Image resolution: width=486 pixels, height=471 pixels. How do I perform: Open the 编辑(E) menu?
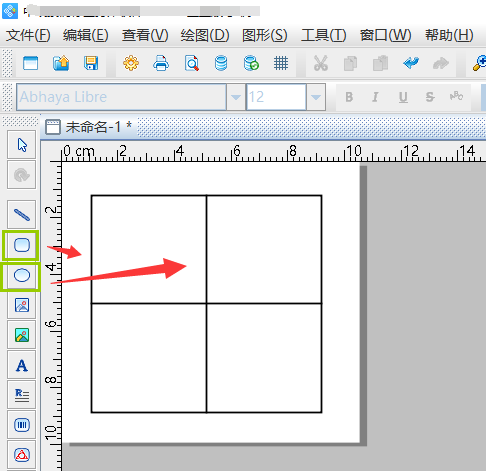(86, 35)
